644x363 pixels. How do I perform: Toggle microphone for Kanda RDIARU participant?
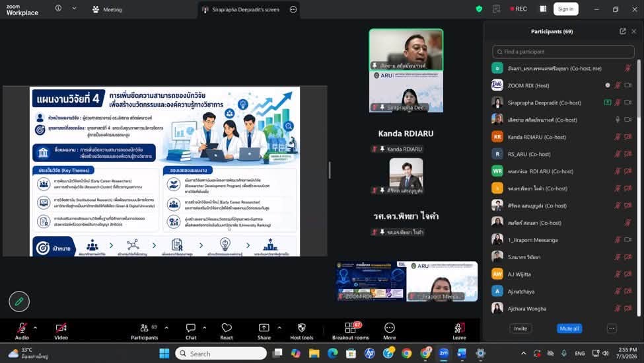pos(618,137)
